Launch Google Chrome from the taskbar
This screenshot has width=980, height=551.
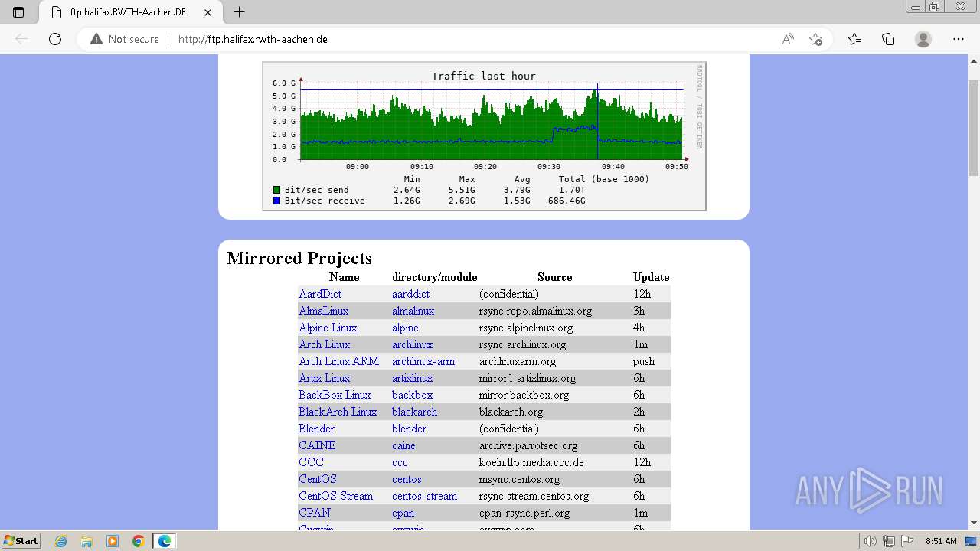click(x=139, y=541)
